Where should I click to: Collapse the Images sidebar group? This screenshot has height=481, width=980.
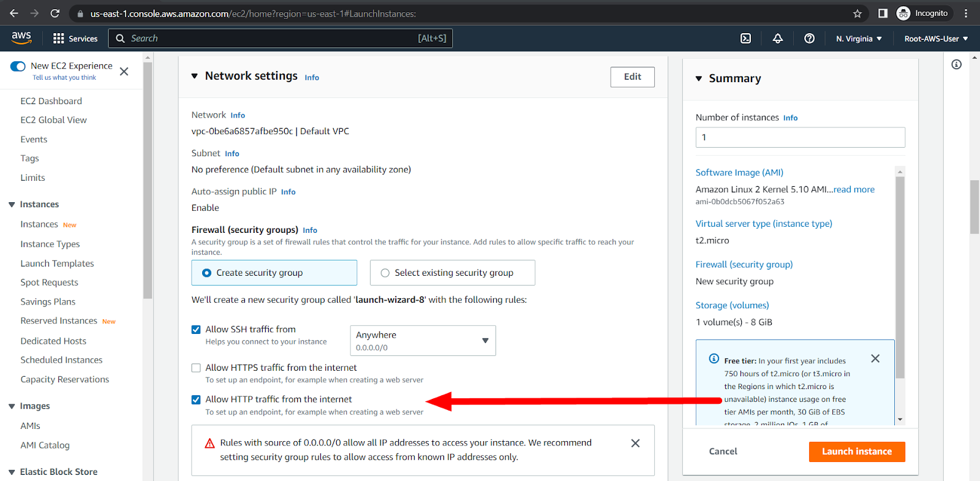[x=12, y=406]
